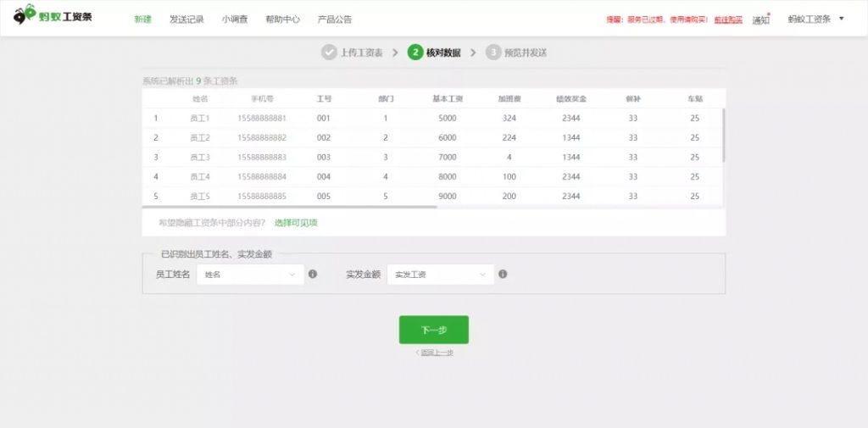
Task: Click the step 3 预览并发送 circle icon
Action: tap(492, 53)
